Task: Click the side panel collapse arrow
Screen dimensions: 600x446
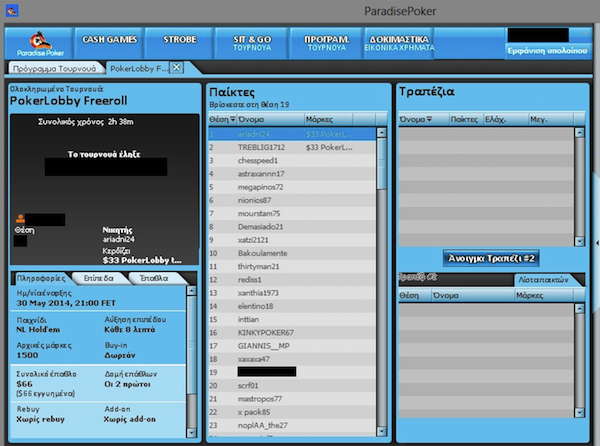Action: (597, 243)
